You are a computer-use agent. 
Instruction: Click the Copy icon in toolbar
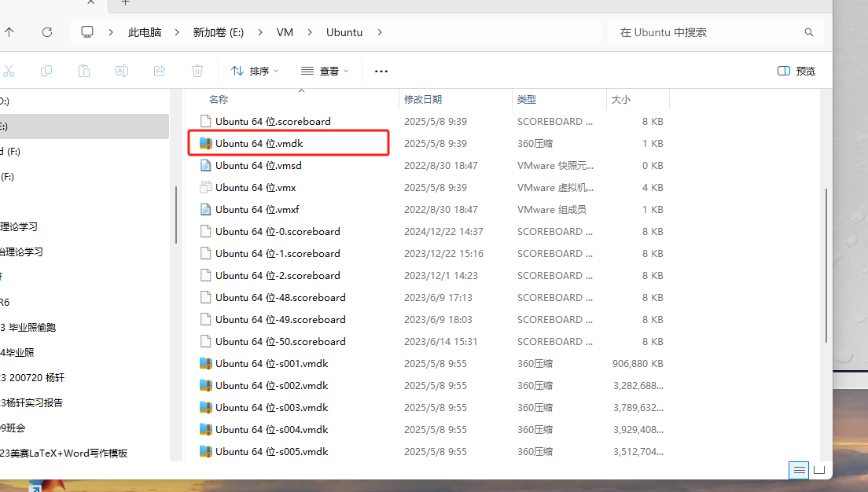pos(46,71)
